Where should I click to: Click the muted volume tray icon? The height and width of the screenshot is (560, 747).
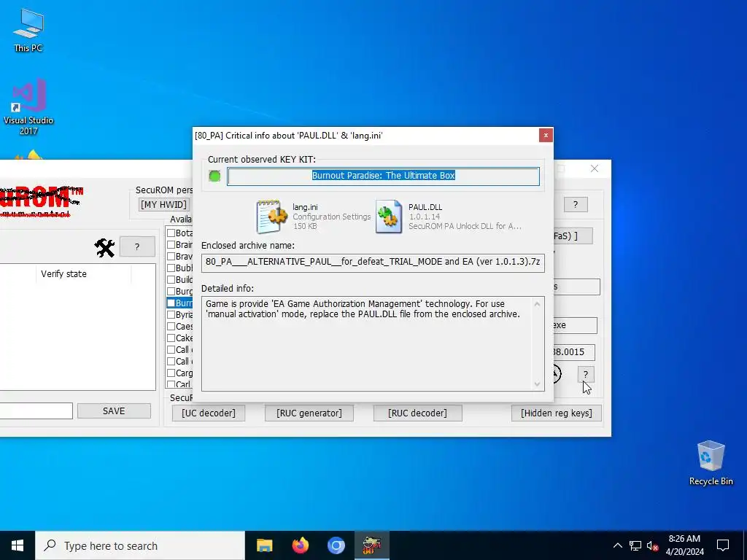coord(653,545)
